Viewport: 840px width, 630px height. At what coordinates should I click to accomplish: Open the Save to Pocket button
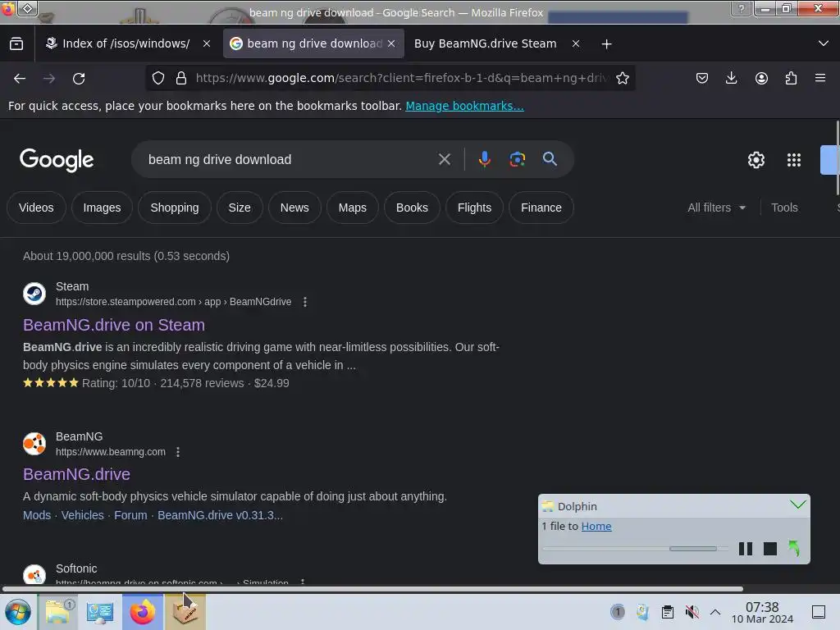click(702, 78)
